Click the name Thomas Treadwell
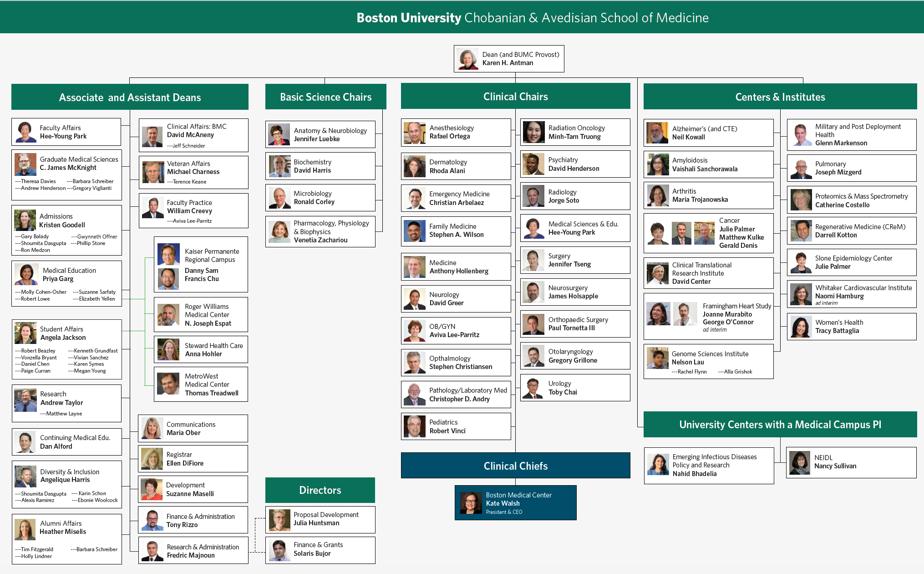Image resolution: width=924 pixels, height=574 pixels. pos(212,393)
